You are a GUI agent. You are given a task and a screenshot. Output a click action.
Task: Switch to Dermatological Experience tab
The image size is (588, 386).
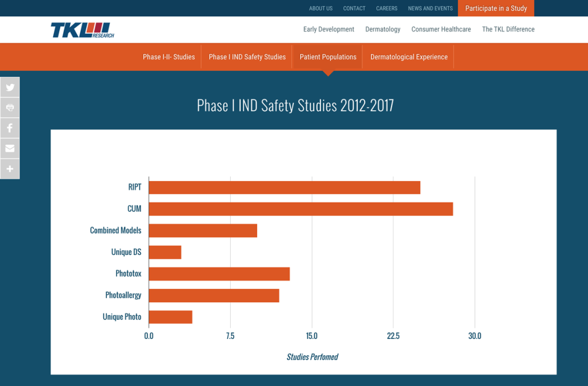pyautogui.click(x=409, y=57)
